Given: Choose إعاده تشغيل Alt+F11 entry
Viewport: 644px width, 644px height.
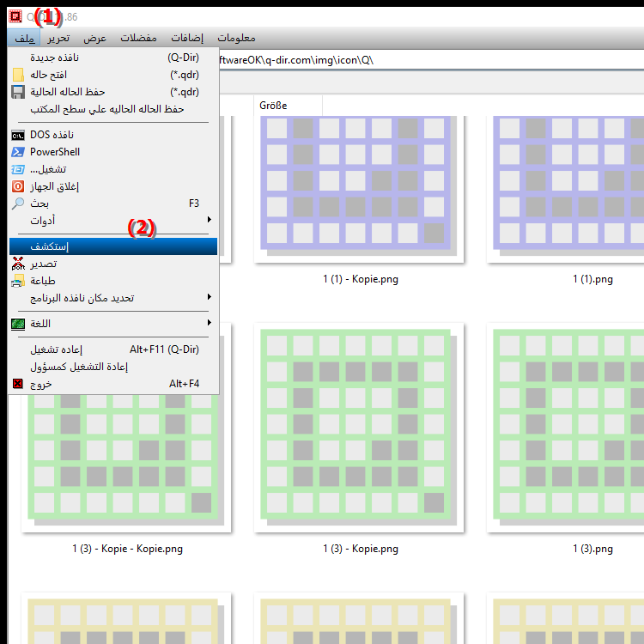Looking at the screenshot, I should (x=113, y=349).
